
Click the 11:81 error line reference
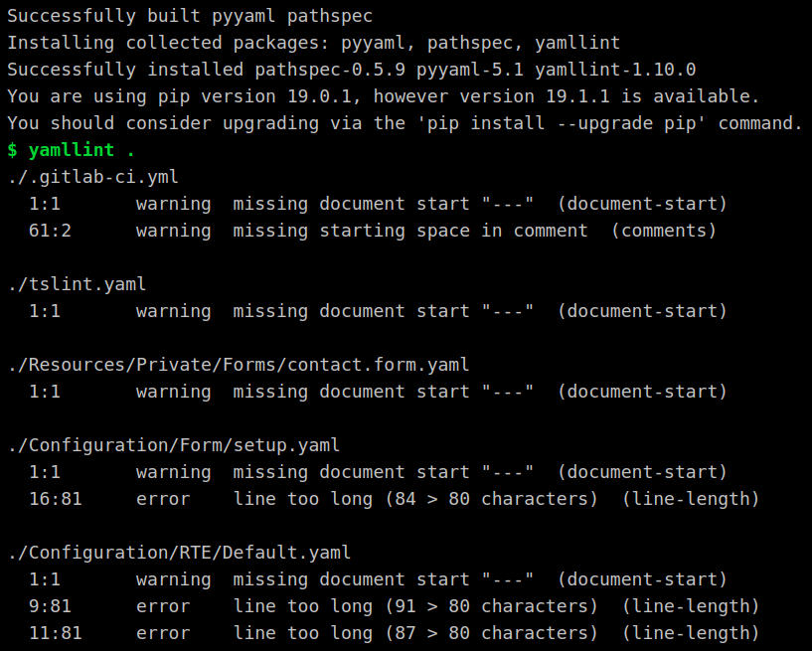[56, 633]
